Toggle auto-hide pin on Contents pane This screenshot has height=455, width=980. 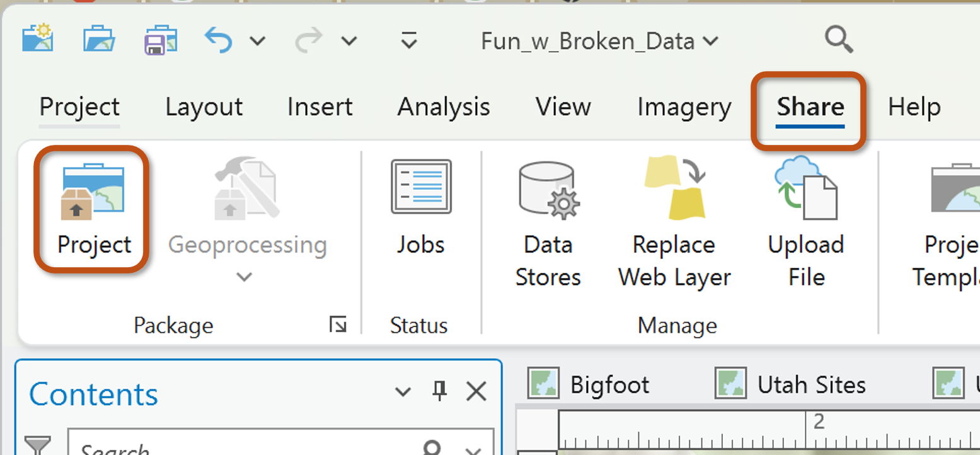pyautogui.click(x=439, y=392)
